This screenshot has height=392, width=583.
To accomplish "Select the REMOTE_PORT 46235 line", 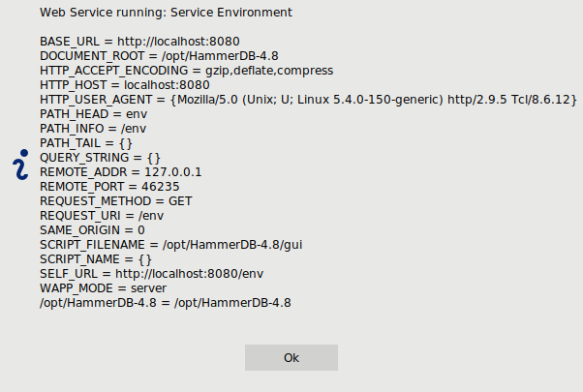I will click(x=109, y=186).
